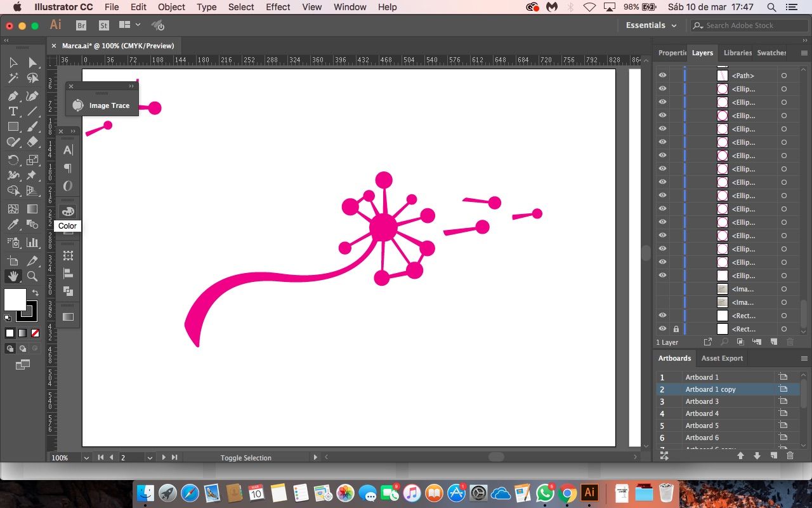
Task: Toggle lock on the bottom Rectangle layer
Action: pyautogui.click(x=676, y=329)
